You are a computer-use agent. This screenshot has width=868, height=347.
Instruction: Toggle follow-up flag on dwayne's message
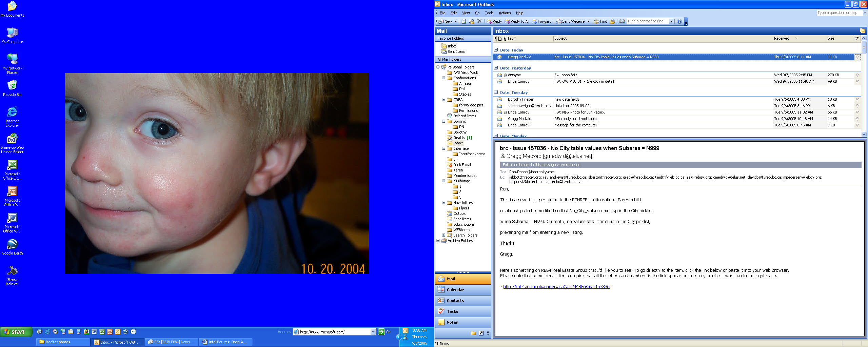857,75
